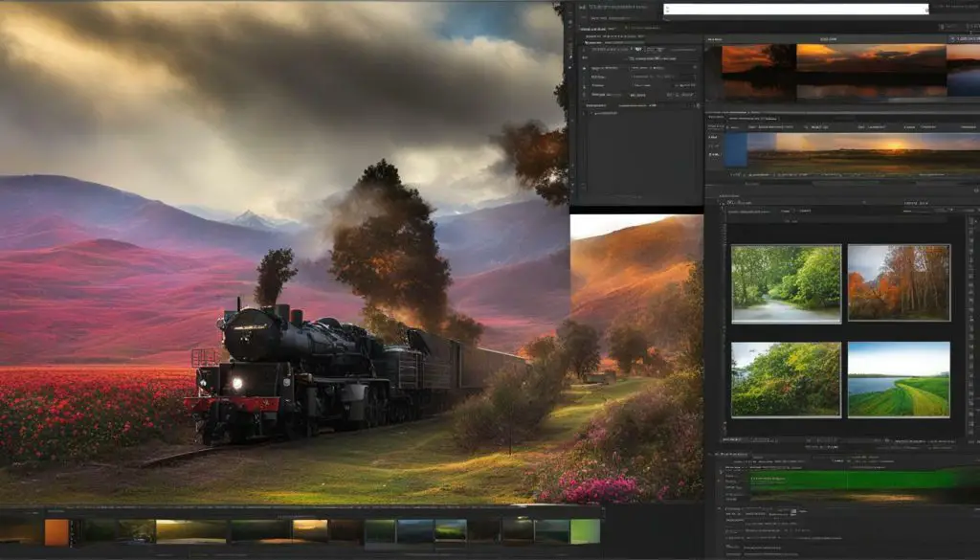
Task: Select the sunset thumbnail with tree silhouette
Action: [x=759, y=71]
